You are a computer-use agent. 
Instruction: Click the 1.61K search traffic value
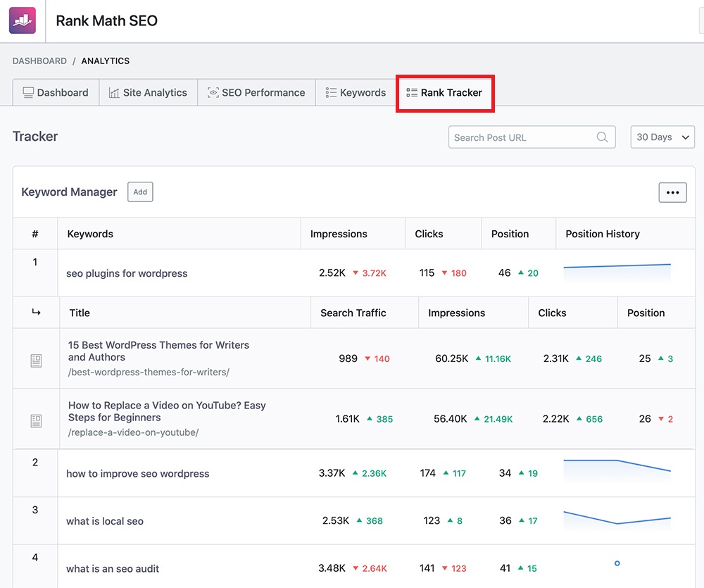pos(348,419)
